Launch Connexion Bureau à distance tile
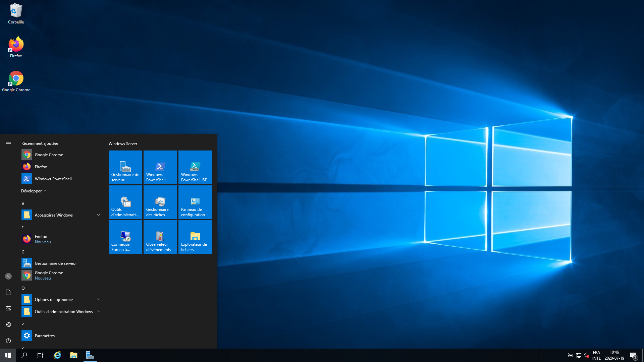The width and height of the screenshot is (644, 362). [125, 237]
